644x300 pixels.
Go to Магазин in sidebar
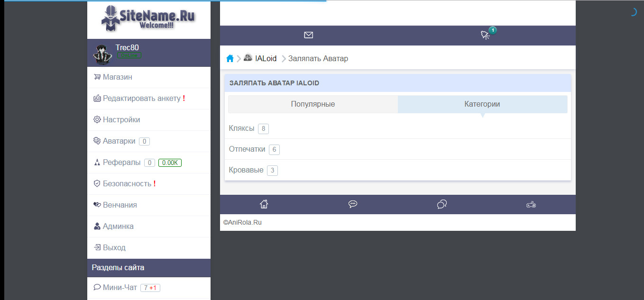(117, 77)
